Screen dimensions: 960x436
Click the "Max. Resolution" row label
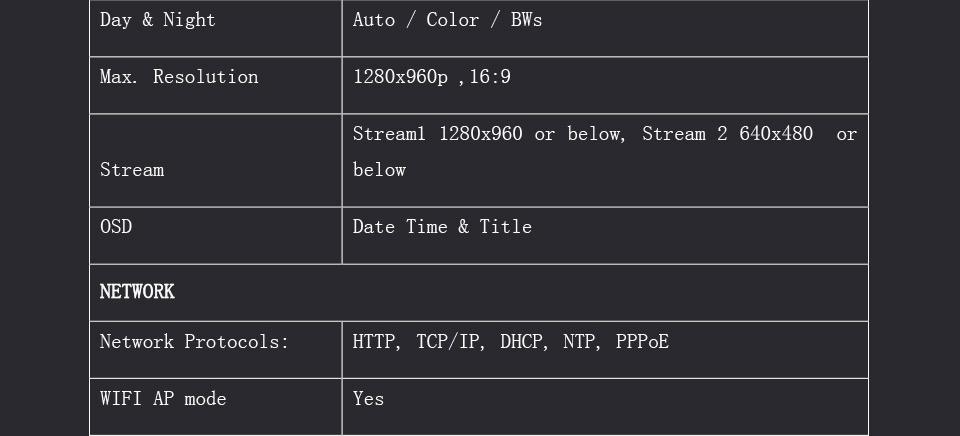179,77
